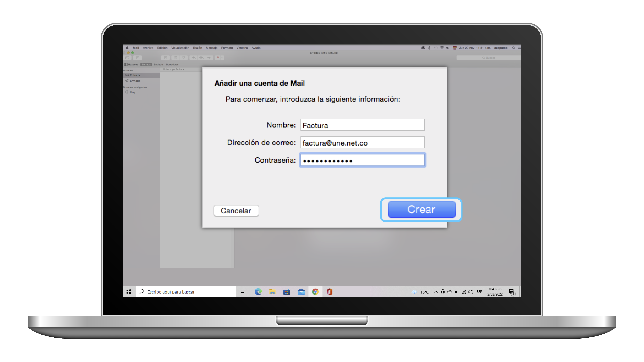Click the Reply arrow toolbar icon
The width and height of the screenshot is (644, 362).
pos(193,58)
